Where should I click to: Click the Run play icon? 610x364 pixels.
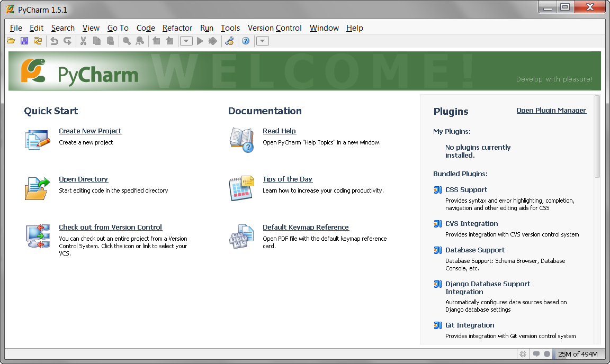[200, 41]
